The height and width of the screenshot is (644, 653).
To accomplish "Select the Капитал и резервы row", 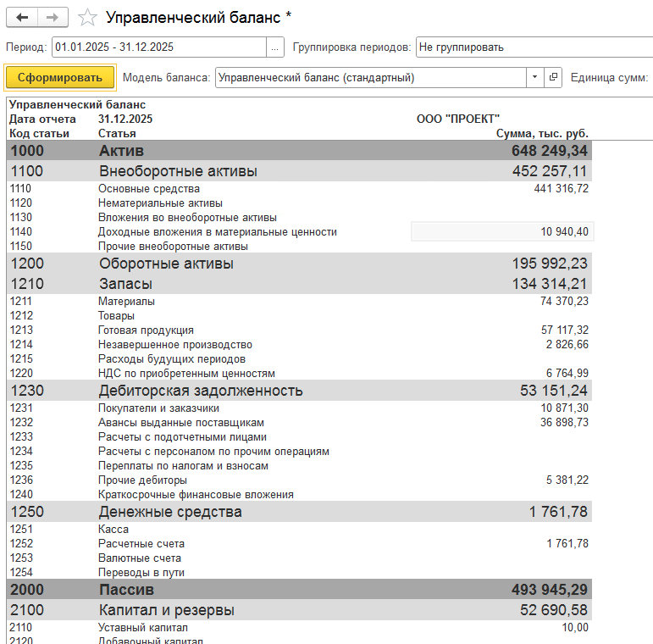I will click(299, 610).
